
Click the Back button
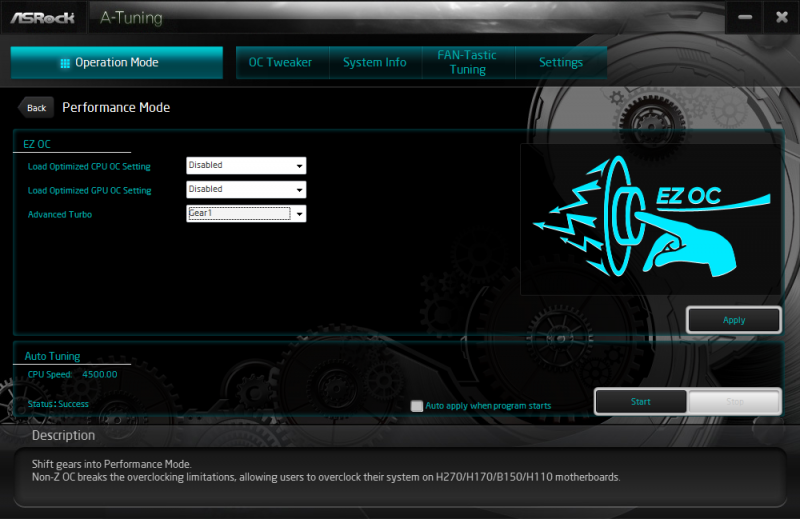[x=36, y=108]
